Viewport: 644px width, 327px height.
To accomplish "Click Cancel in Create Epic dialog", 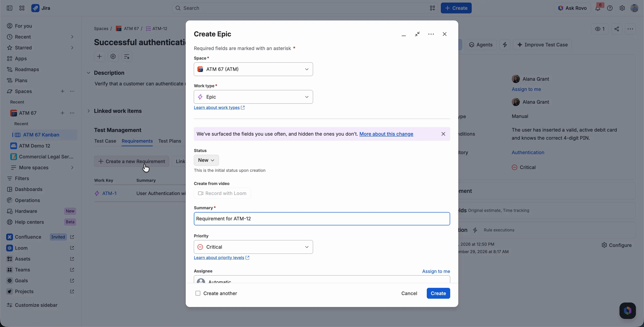I will coord(409,293).
